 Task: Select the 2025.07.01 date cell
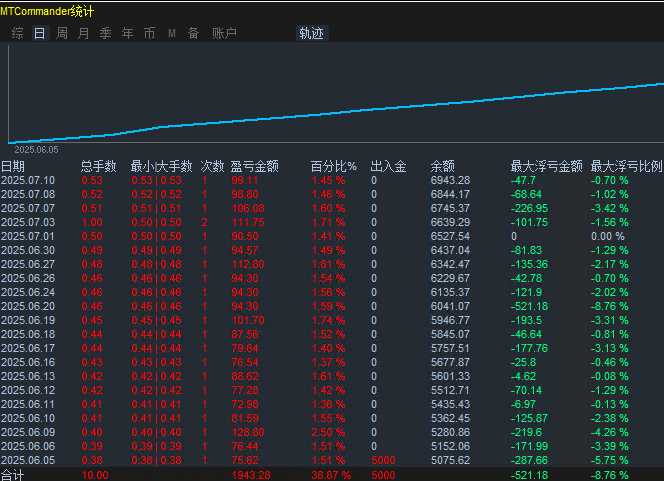[x=28, y=236]
